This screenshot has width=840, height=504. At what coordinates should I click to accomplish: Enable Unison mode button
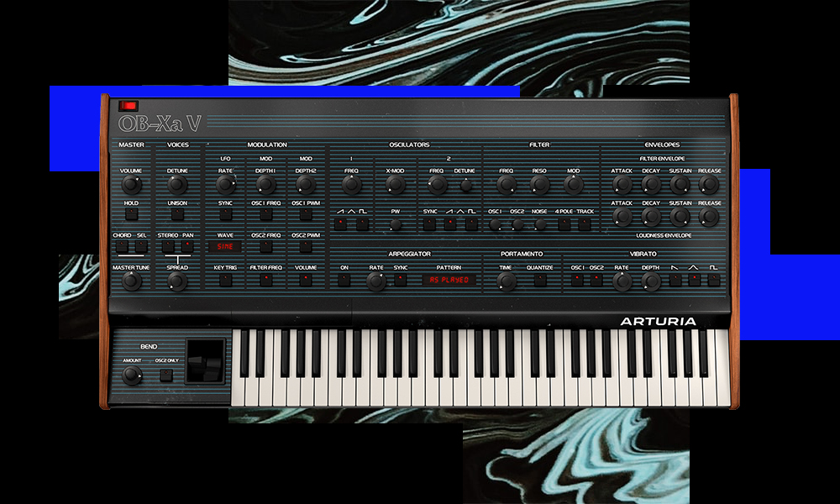pos(176,214)
